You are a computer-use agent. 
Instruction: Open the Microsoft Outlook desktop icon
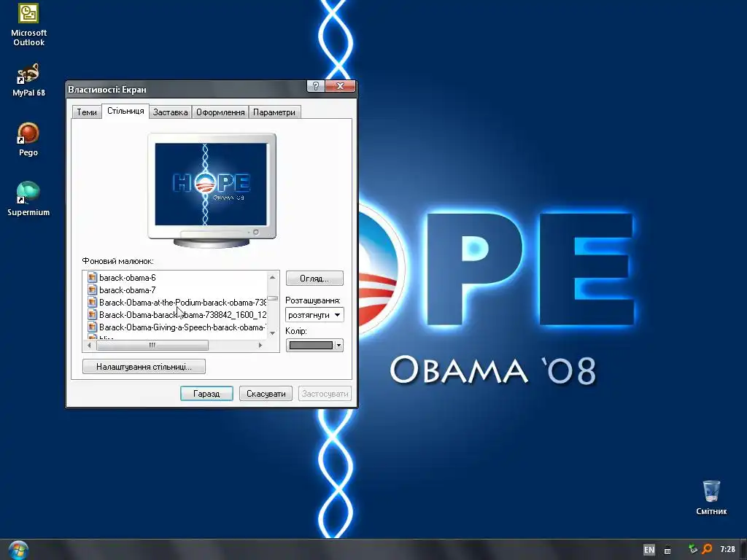pos(28,25)
